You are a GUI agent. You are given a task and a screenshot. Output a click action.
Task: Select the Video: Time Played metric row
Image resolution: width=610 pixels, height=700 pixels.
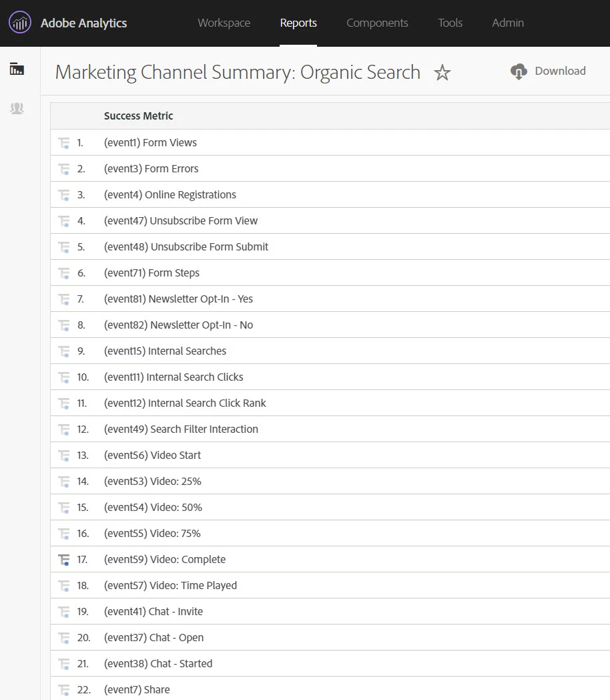coord(170,586)
